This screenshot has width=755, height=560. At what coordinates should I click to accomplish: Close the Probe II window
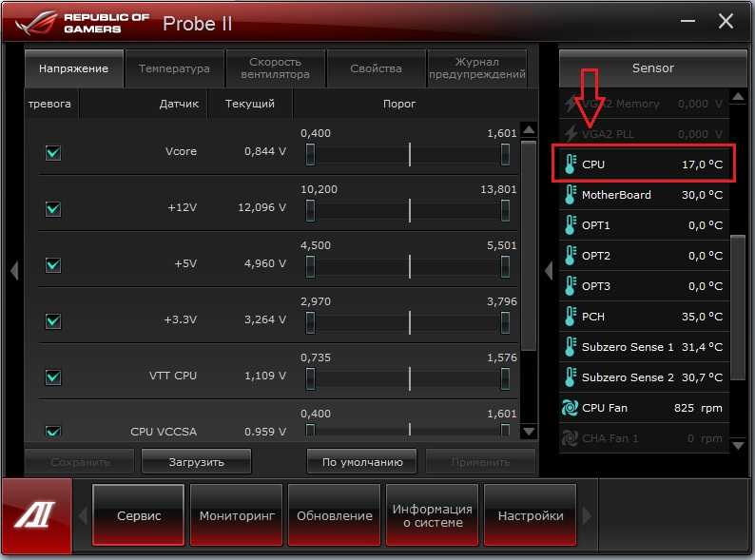[x=726, y=21]
